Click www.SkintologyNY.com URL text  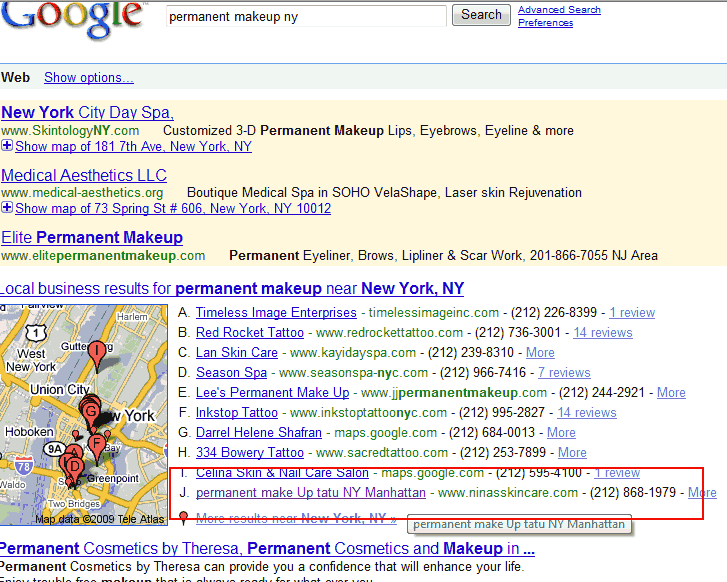point(70,131)
